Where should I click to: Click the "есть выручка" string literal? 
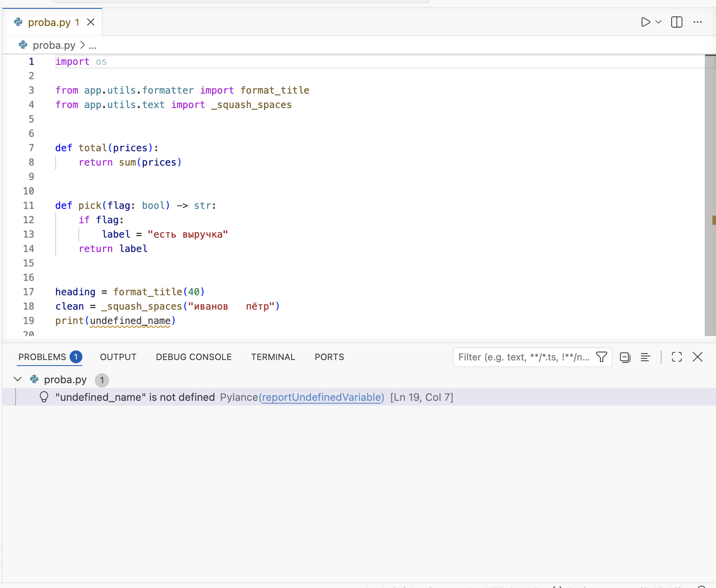click(188, 234)
